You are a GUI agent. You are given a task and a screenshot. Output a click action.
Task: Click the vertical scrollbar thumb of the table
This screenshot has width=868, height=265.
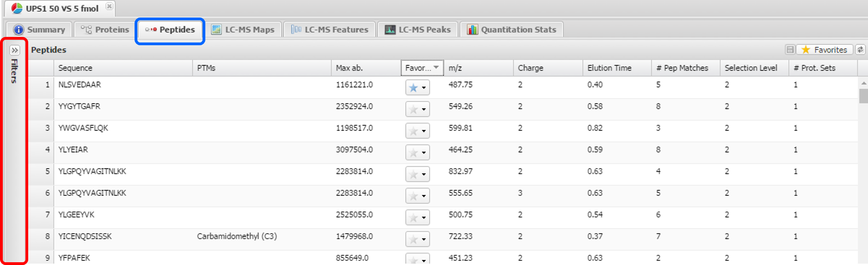(863, 96)
